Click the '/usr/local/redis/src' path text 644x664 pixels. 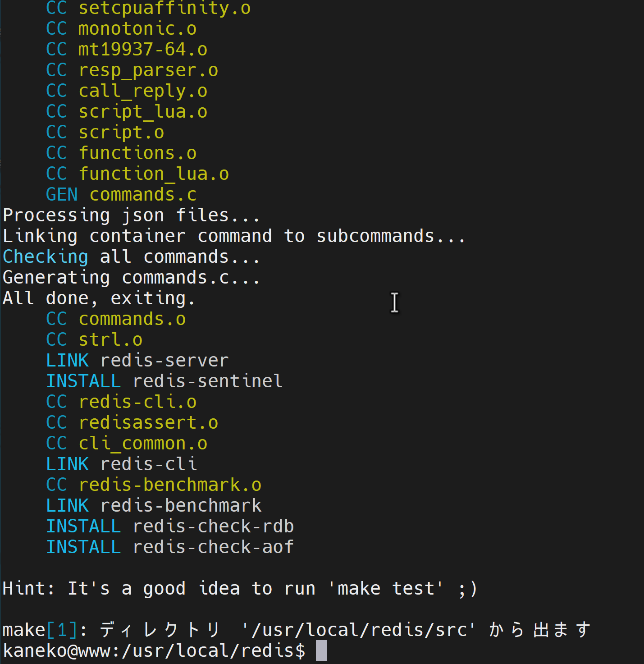coord(359,630)
